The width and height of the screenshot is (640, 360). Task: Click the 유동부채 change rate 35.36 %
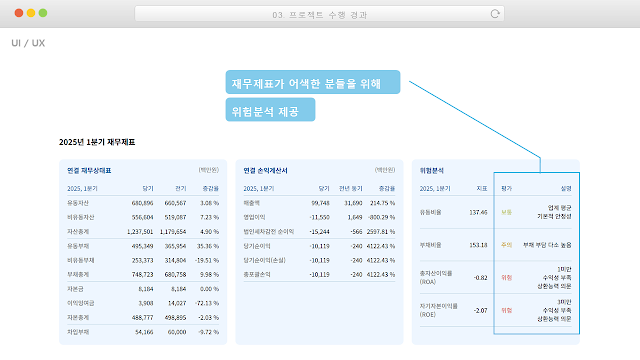[208, 246]
